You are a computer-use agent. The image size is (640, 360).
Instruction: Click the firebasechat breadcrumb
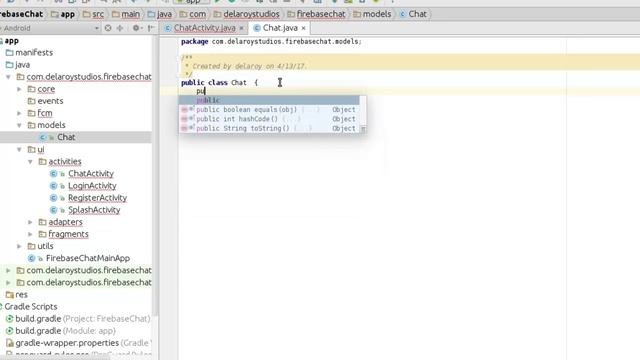point(316,14)
